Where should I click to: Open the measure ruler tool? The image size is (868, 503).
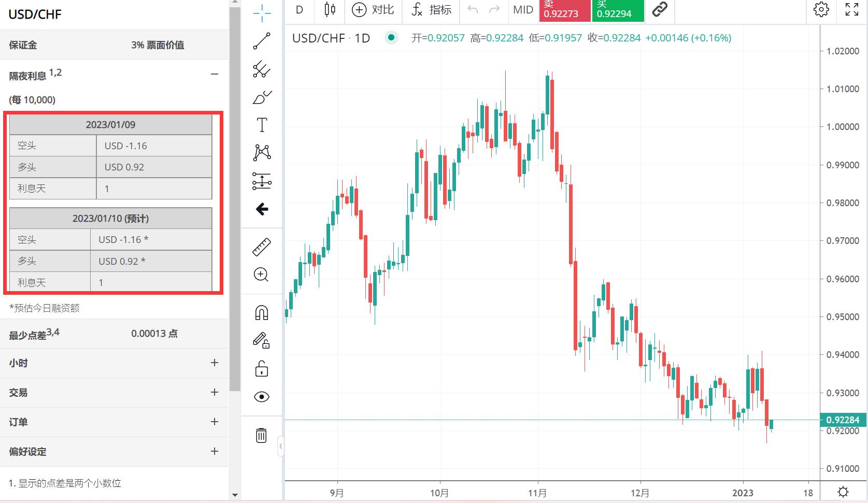(x=262, y=247)
